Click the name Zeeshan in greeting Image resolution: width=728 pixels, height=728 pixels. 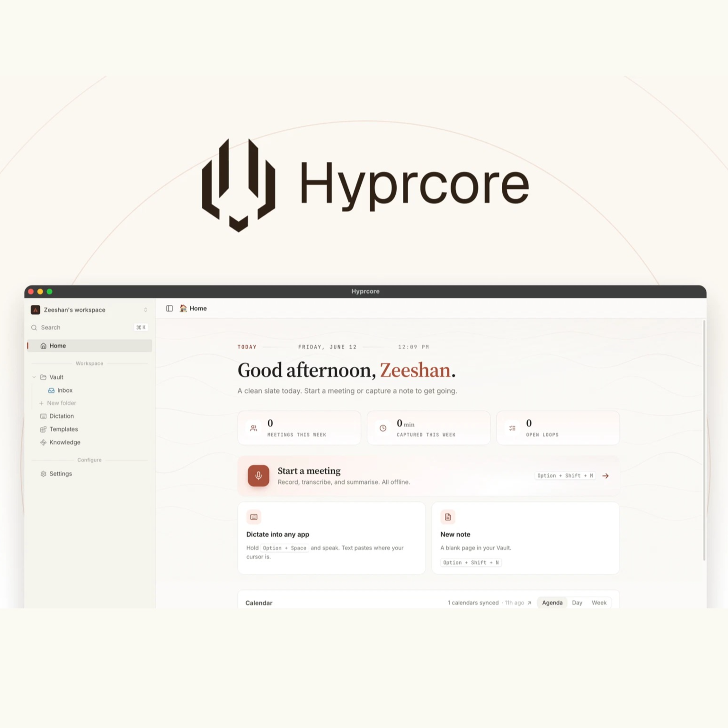pos(415,370)
